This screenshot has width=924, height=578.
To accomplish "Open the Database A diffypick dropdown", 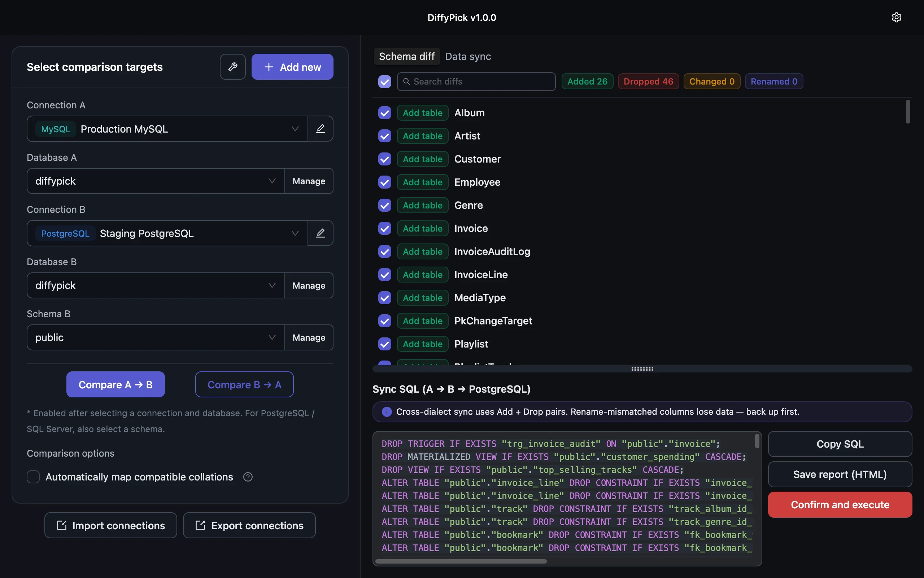I will (156, 181).
